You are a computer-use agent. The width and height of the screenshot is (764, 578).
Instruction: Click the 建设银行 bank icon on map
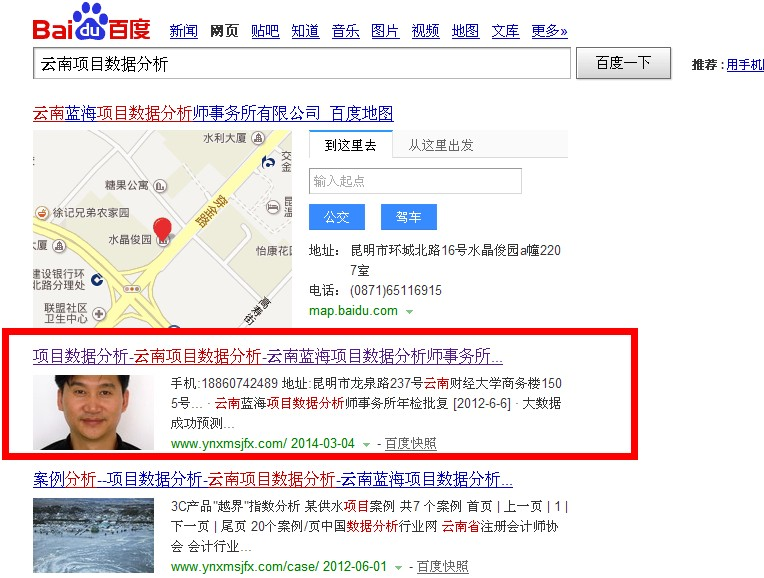click(x=97, y=279)
